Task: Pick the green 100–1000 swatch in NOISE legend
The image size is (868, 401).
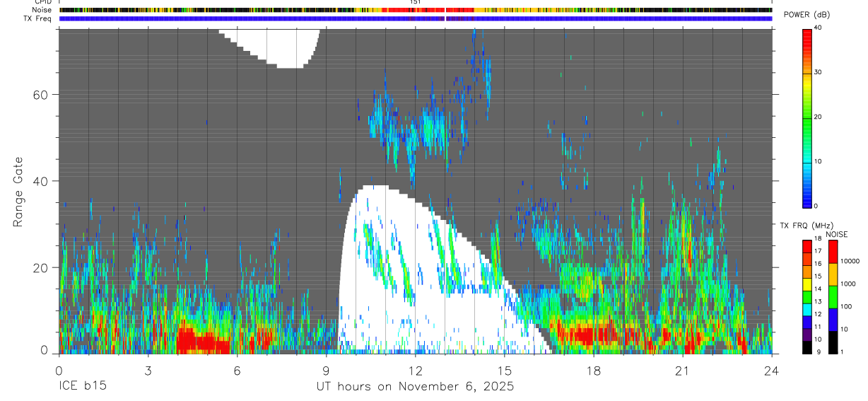Action: (833, 297)
